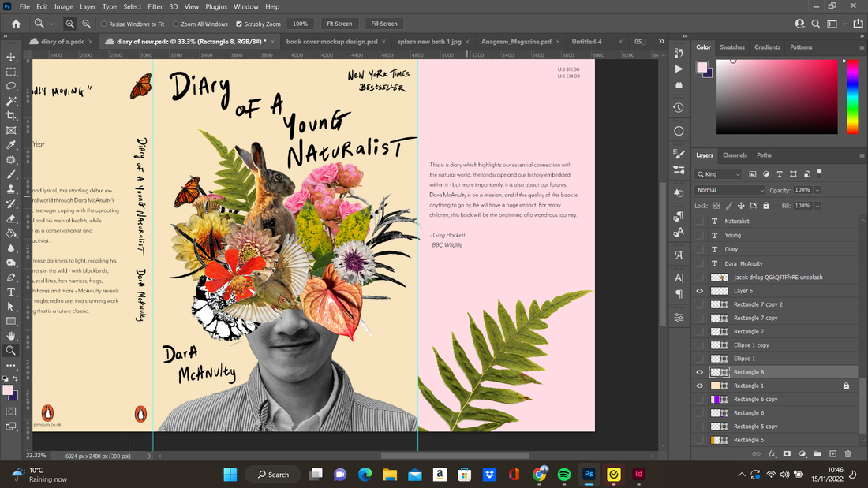Select the Clone Stamp tool
The height and width of the screenshot is (488, 868).
[10, 189]
